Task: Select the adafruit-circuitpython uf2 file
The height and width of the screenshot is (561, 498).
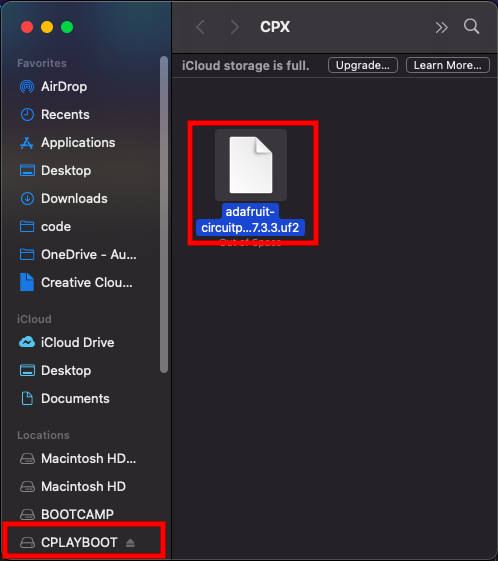Action: 251,182
